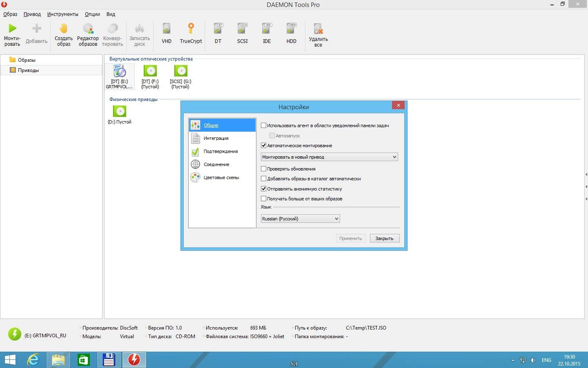Open the Image editor (Редактор образов)

point(88,34)
